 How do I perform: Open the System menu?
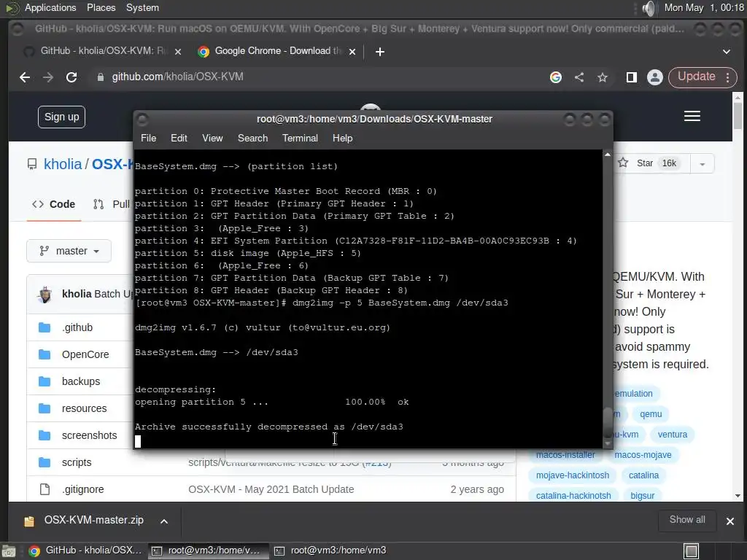click(x=142, y=7)
